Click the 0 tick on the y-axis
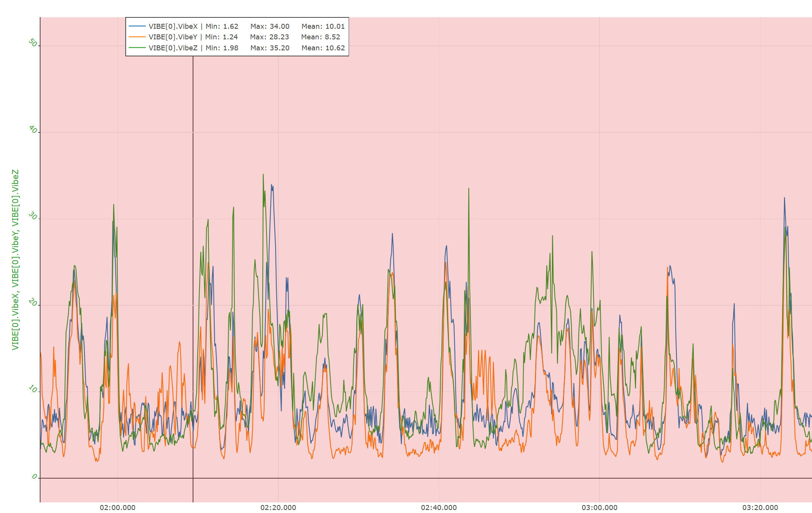 coord(34,476)
